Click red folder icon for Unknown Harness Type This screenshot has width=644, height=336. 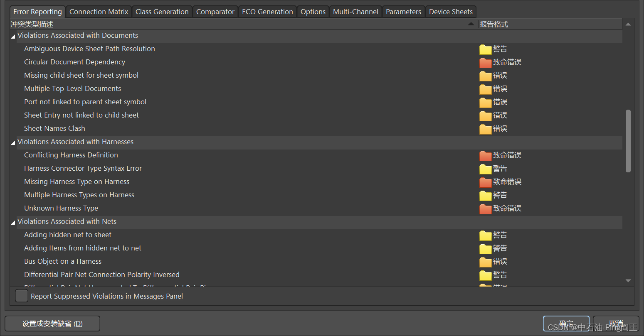(485, 208)
